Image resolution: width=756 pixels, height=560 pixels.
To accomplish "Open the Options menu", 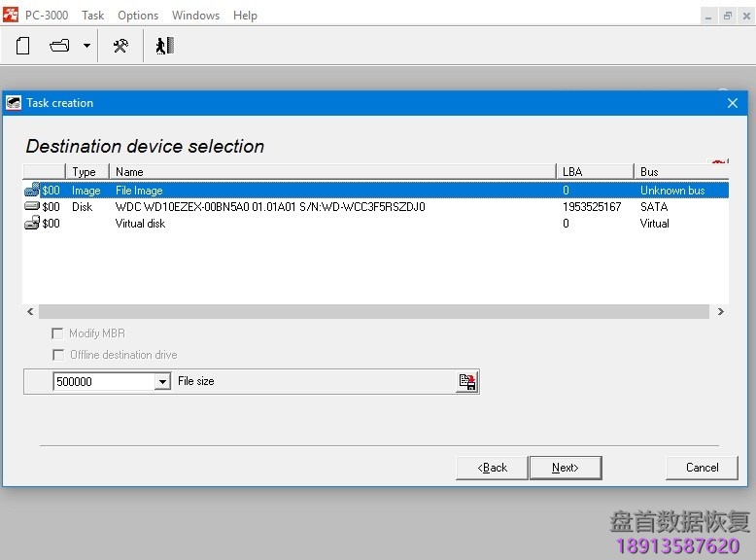I will [x=138, y=16].
